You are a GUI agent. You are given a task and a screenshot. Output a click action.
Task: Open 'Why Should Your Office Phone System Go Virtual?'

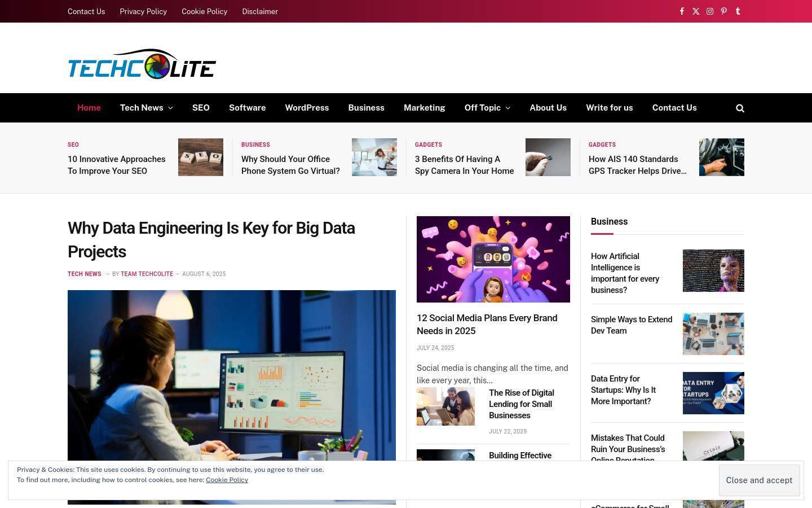click(290, 165)
